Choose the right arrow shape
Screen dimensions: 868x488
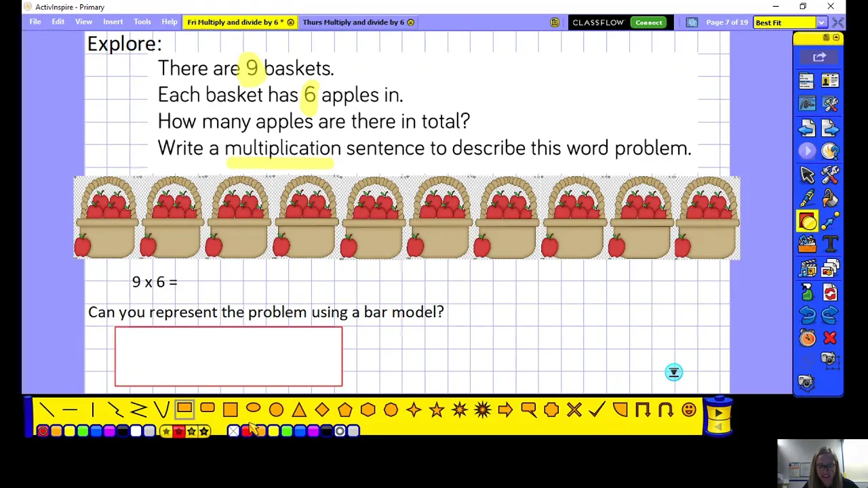505,409
